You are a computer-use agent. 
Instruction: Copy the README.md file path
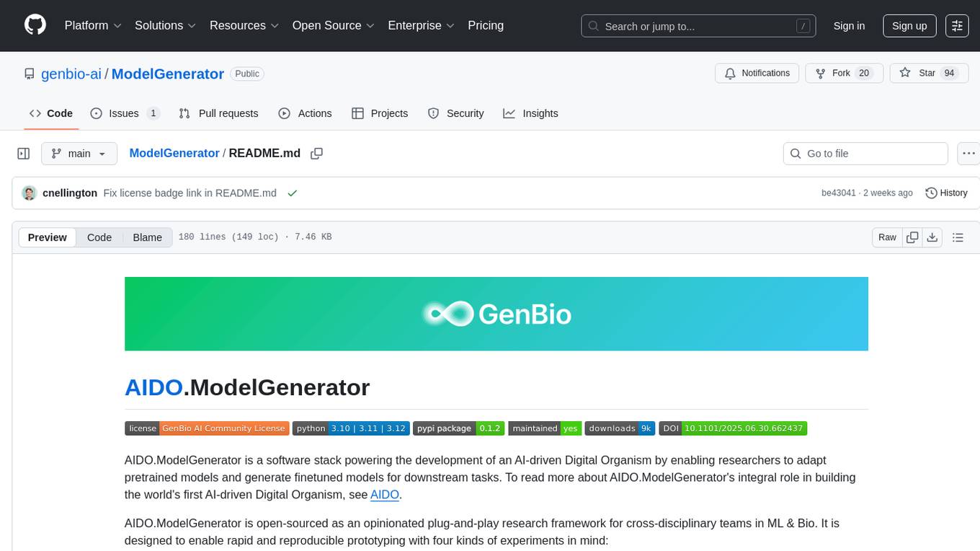[x=316, y=154]
